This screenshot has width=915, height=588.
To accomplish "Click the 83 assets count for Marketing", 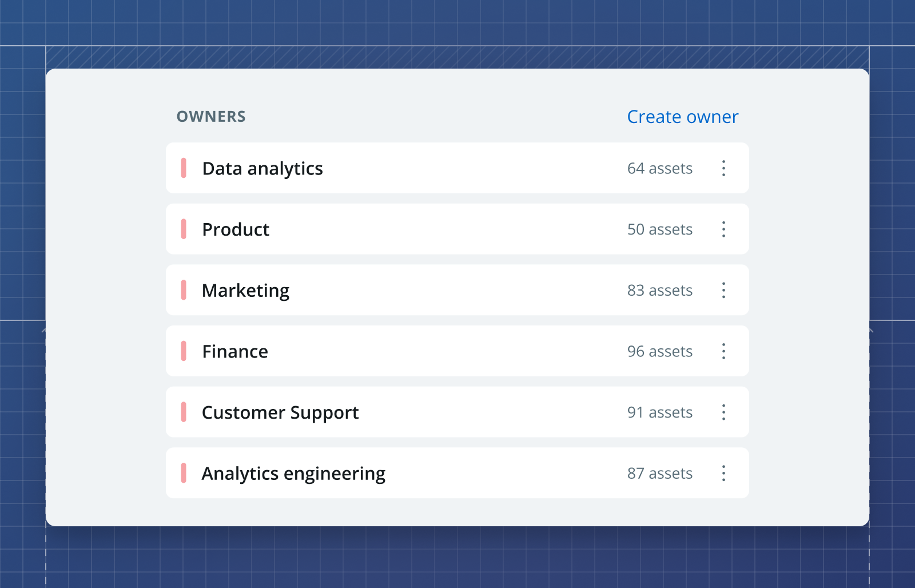I will 660,290.
